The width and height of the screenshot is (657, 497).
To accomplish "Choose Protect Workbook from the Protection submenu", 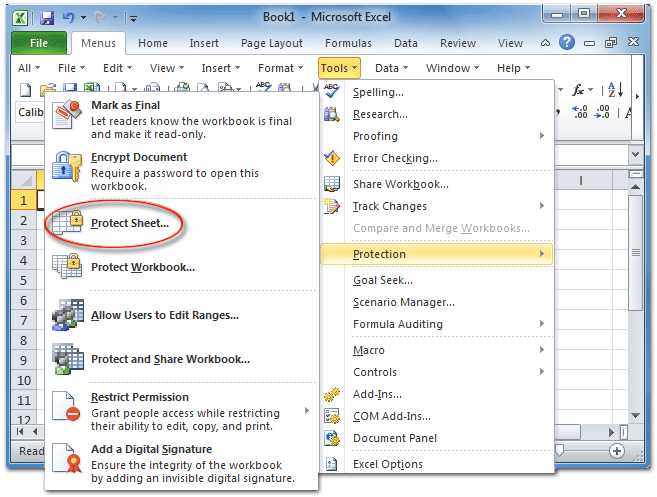I will [x=142, y=267].
